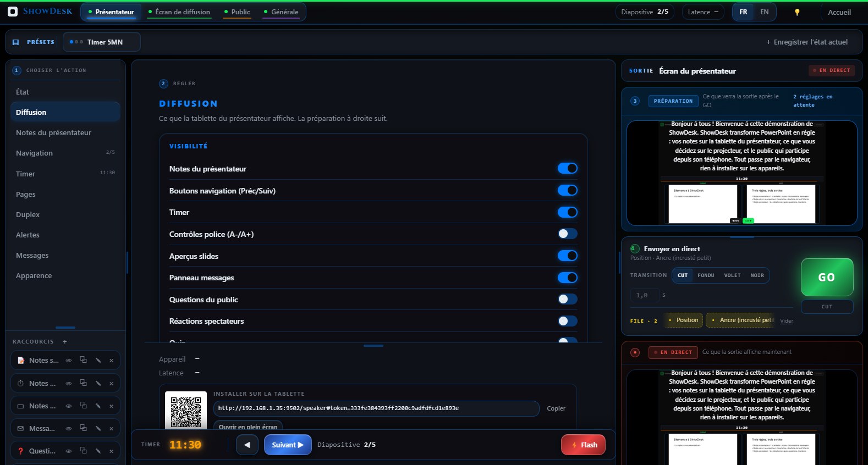The image size is (868, 465).
Task: Select Notes du présentateur in the action list
Action: (65, 132)
